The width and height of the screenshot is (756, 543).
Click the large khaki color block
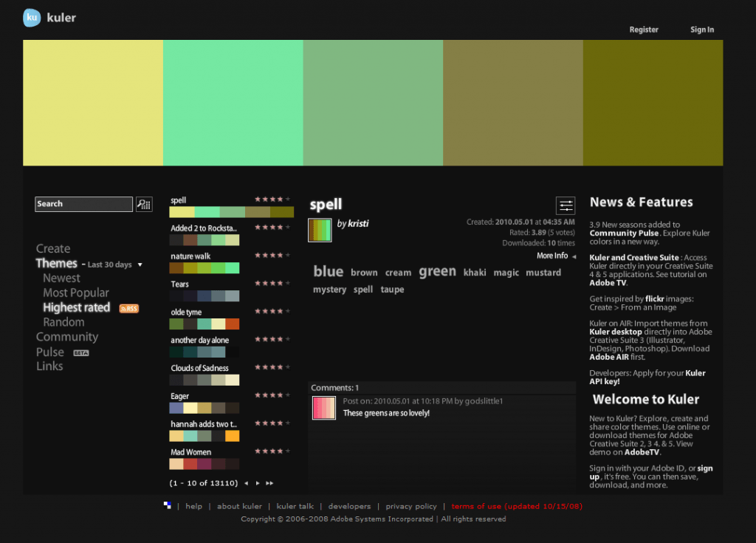coord(513,103)
